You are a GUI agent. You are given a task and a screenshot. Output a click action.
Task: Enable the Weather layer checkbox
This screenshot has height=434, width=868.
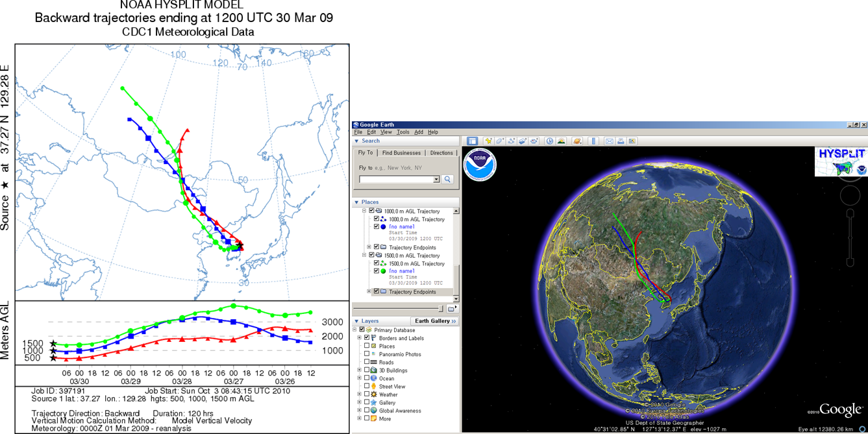(x=367, y=394)
